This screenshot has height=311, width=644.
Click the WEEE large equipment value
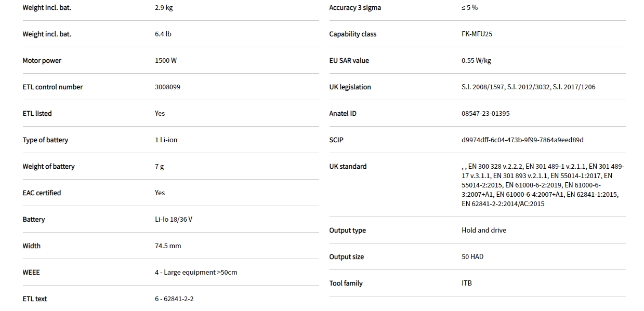pyautogui.click(x=195, y=273)
